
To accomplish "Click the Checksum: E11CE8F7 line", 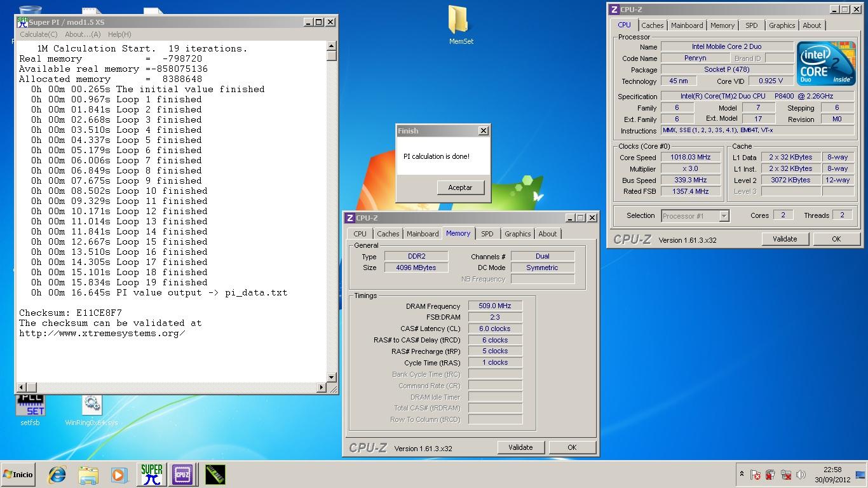I will pos(71,313).
